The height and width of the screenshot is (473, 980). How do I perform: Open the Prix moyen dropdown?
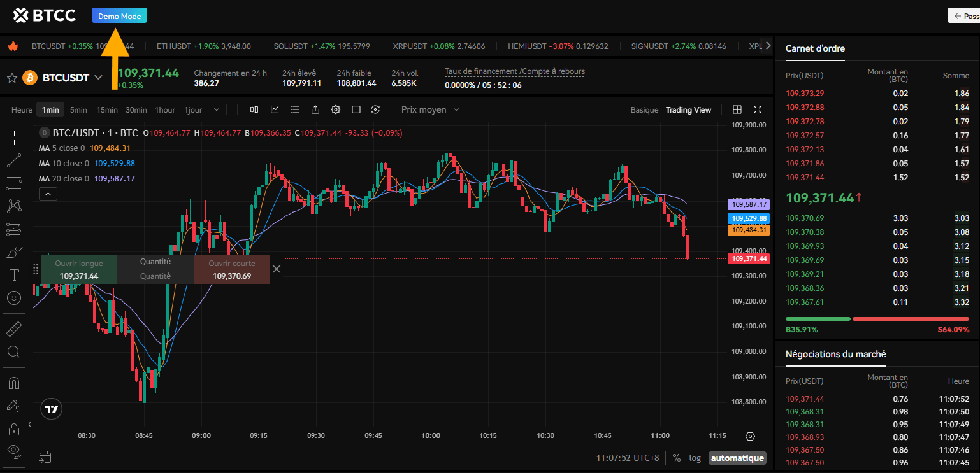[x=429, y=109]
